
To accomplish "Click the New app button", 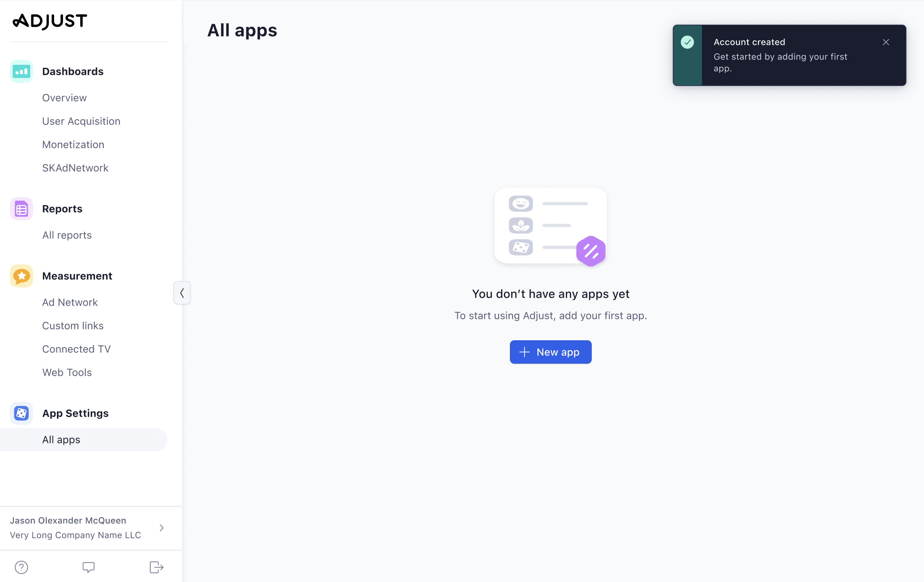I will pos(550,352).
